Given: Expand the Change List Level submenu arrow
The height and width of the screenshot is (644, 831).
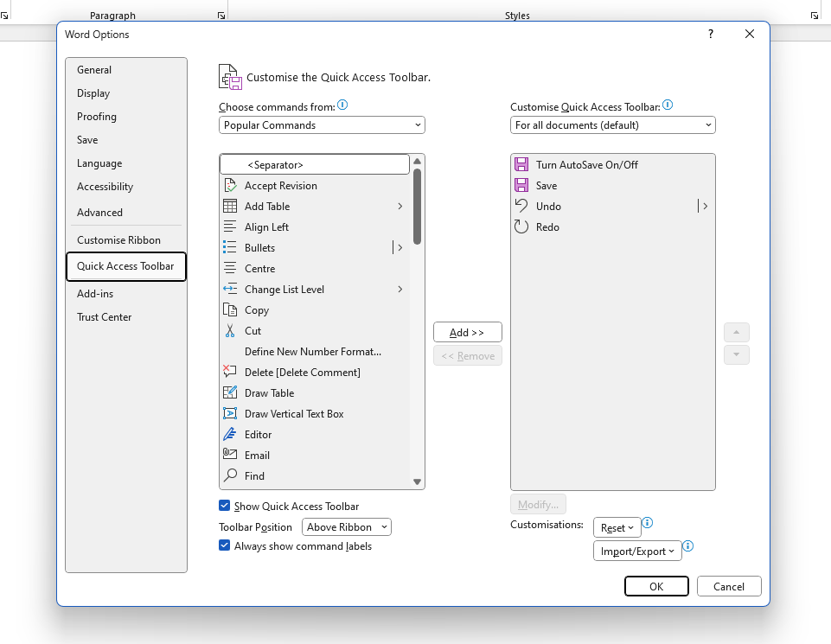Looking at the screenshot, I should click(x=400, y=289).
